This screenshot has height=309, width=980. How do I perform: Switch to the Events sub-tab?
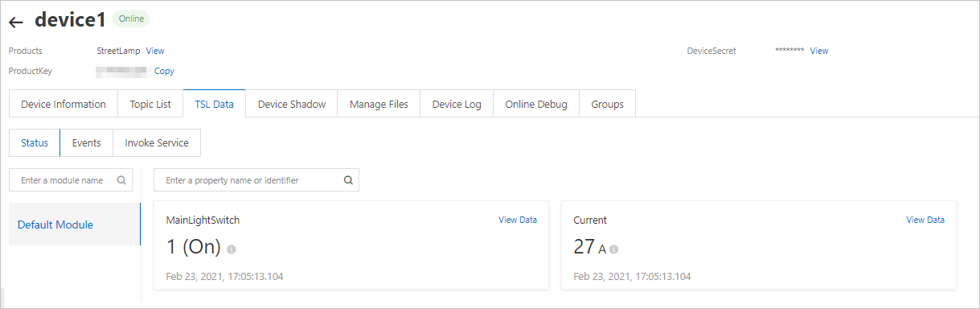click(87, 142)
